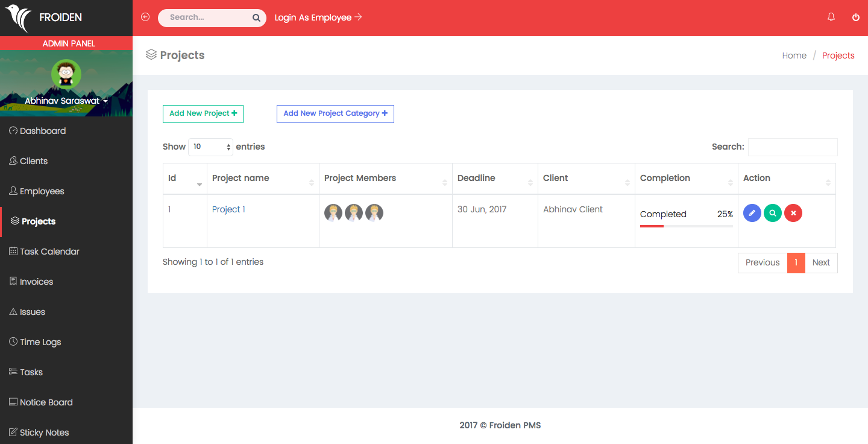Open notifications bell icon
The height and width of the screenshot is (444, 868).
click(x=831, y=17)
